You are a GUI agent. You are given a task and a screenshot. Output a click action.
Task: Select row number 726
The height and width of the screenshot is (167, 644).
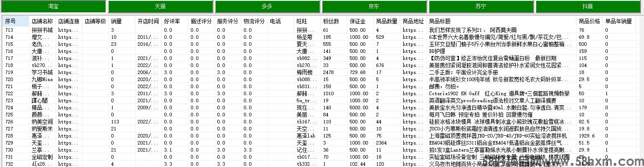click(x=9, y=122)
